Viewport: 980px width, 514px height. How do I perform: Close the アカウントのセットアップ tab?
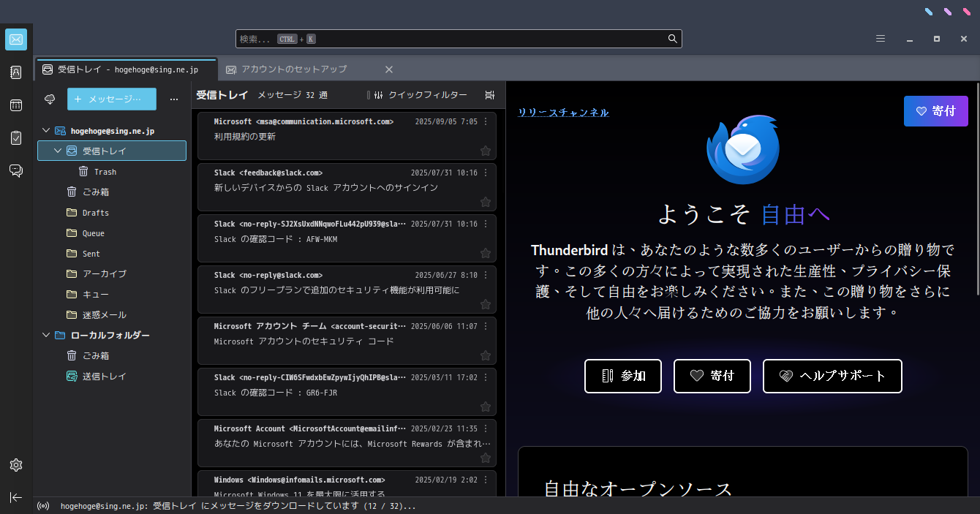[x=389, y=69]
